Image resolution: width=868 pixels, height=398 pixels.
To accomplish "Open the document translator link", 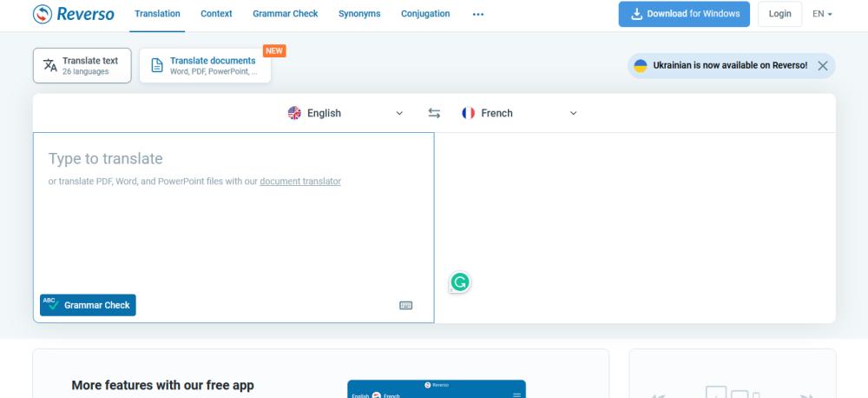I will click(300, 182).
